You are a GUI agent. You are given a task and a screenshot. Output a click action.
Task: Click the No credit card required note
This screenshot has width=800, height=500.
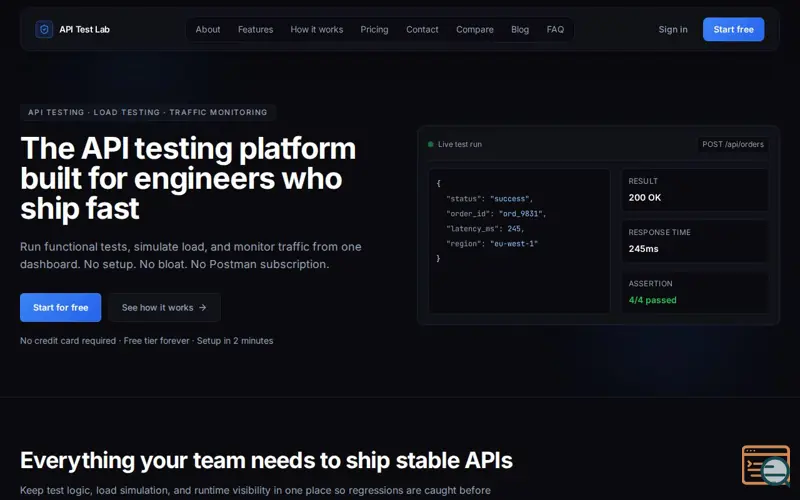[x=146, y=341]
